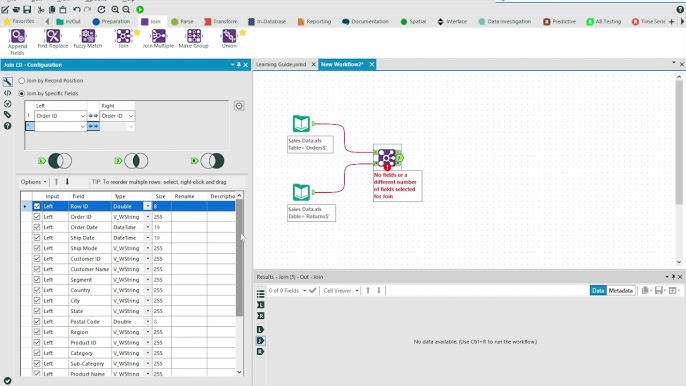The width and height of the screenshot is (686, 386).
Task: Switch to the Transform tool category
Action: [221, 21]
